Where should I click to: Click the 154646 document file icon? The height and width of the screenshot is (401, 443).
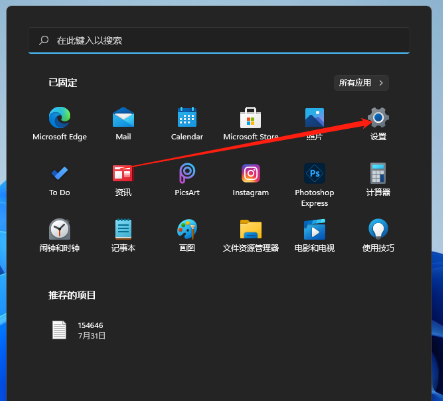point(59,330)
